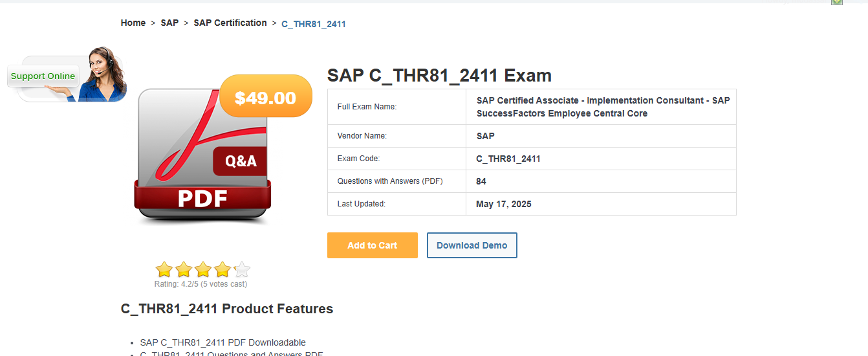Image resolution: width=868 pixels, height=356 pixels.
Task: Click C_THR81_2411 breadcrumb item
Action: (x=313, y=24)
